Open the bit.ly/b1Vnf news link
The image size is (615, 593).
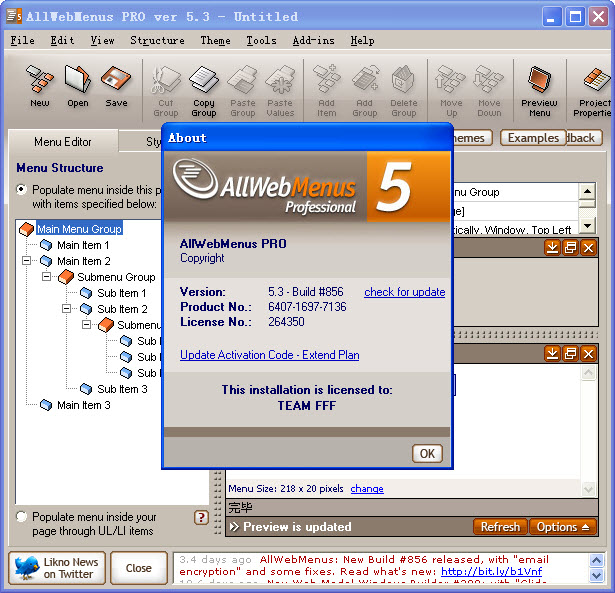pyautogui.click(x=491, y=571)
